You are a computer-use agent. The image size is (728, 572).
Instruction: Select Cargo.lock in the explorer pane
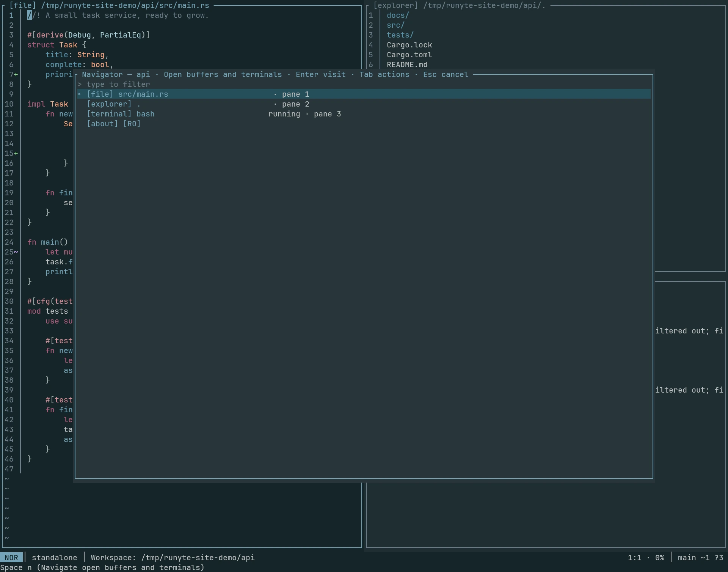(x=409, y=45)
